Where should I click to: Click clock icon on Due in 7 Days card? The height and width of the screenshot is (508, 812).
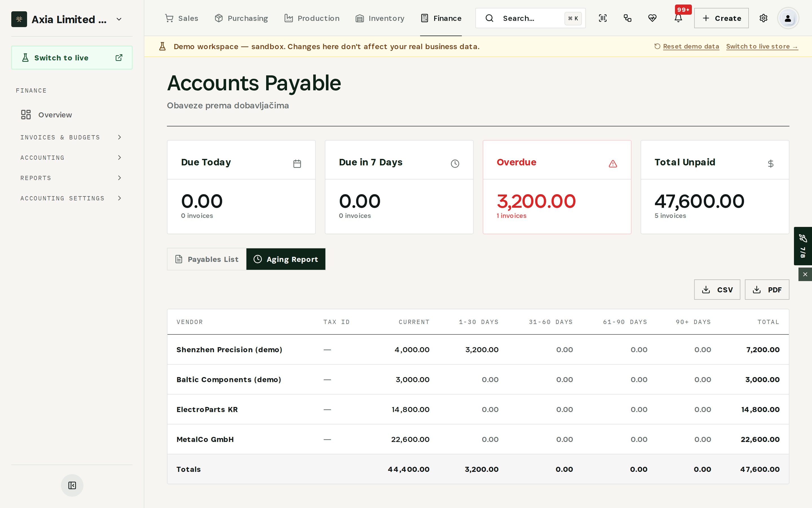455,164
